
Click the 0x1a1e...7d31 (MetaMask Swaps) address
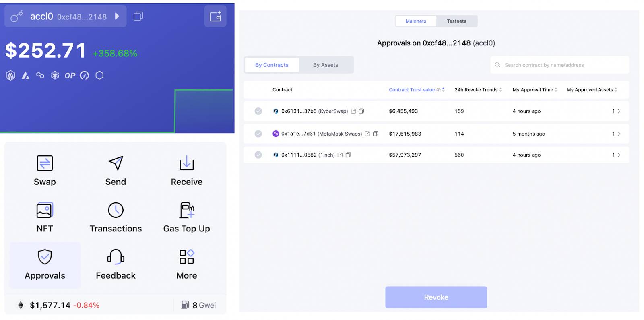tap(322, 134)
